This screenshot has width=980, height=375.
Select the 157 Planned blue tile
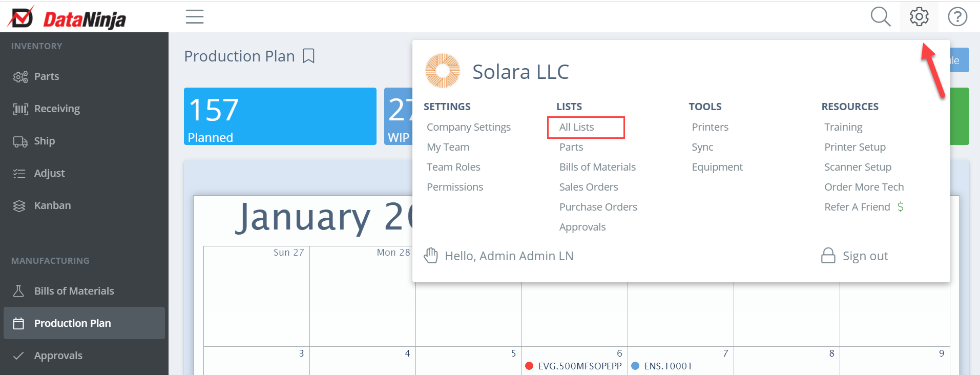280,116
